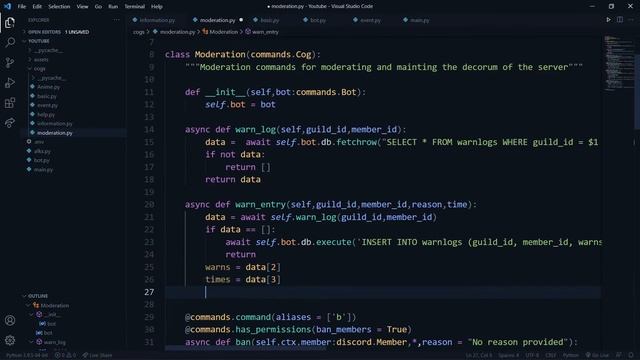Open the Live Share view icon
640x360 pixels.
pyautogui.click(x=10, y=122)
